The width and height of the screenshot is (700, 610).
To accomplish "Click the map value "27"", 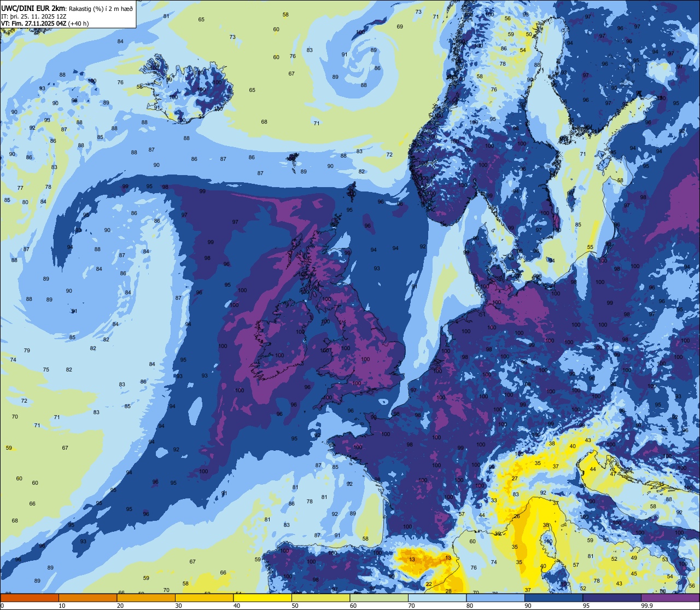I will (x=515, y=479).
